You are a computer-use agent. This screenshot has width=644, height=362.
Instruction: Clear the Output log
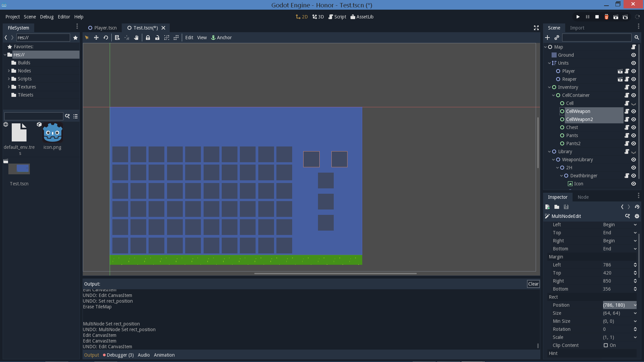pos(533,284)
